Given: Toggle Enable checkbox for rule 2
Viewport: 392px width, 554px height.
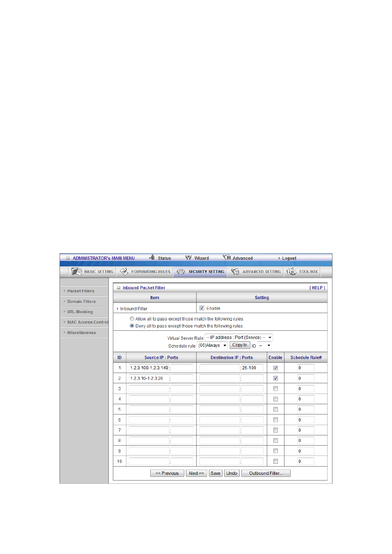Looking at the screenshot, I should tap(275, 378).
